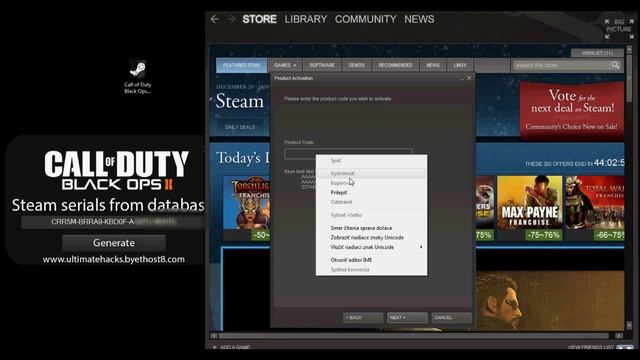The image size is (640, 360).
Task: Select Smer čítania sprava doľava
Action: coord(371,228)
